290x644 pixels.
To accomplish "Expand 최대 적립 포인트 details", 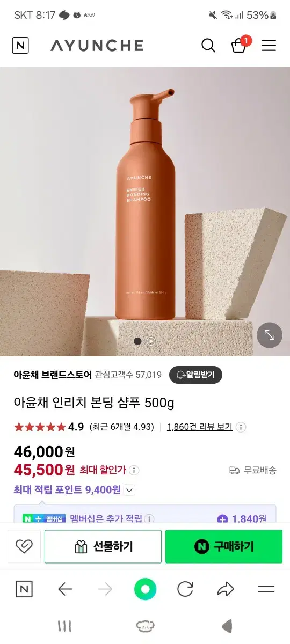I will coord(129,490).
